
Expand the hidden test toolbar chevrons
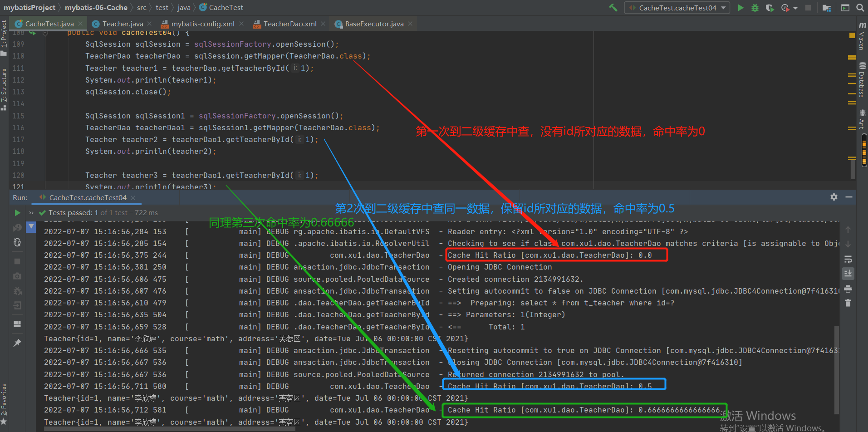pos(31,213)
